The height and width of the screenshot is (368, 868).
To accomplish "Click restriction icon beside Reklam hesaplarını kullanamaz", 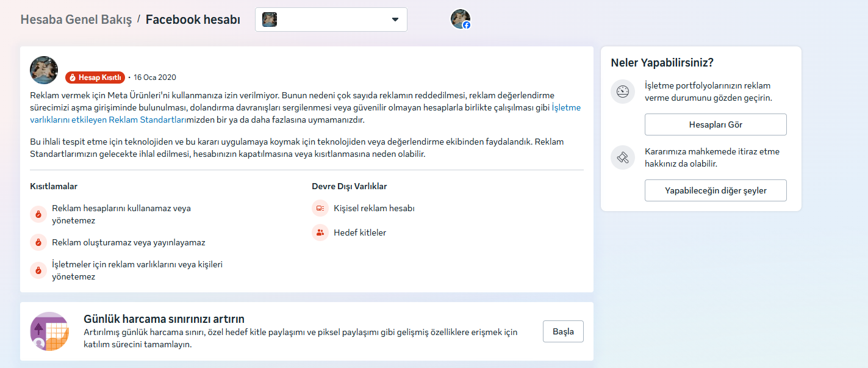I will 38,214.
